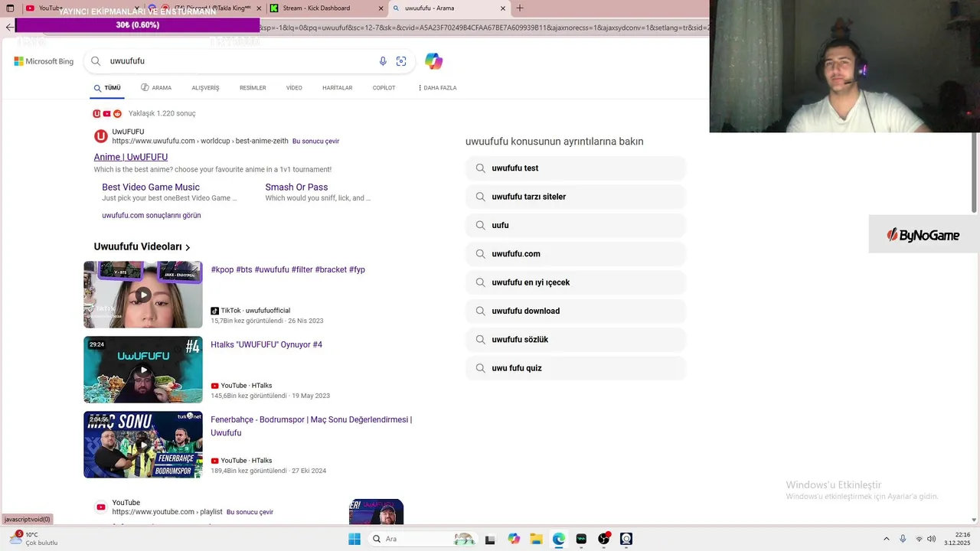Click the magnifier icon inside the Bing search box
Image resolution: width=980 pixels, height=551 pixels.
[96, 61]
